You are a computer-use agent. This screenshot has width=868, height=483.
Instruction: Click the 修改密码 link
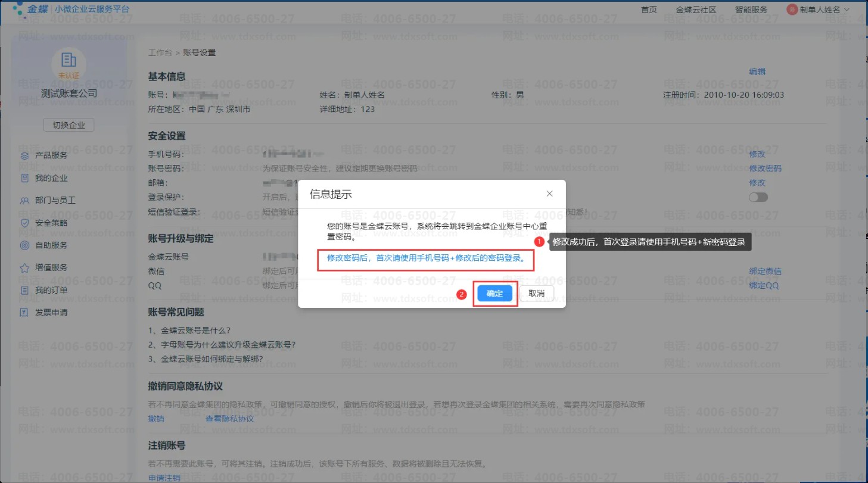click(x=765, y=169)
